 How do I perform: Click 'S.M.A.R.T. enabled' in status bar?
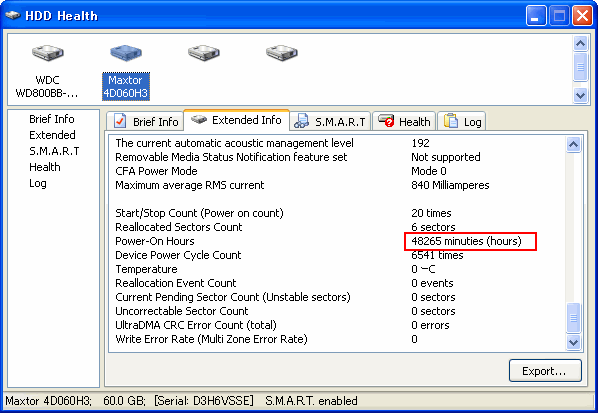pos(311,401)
